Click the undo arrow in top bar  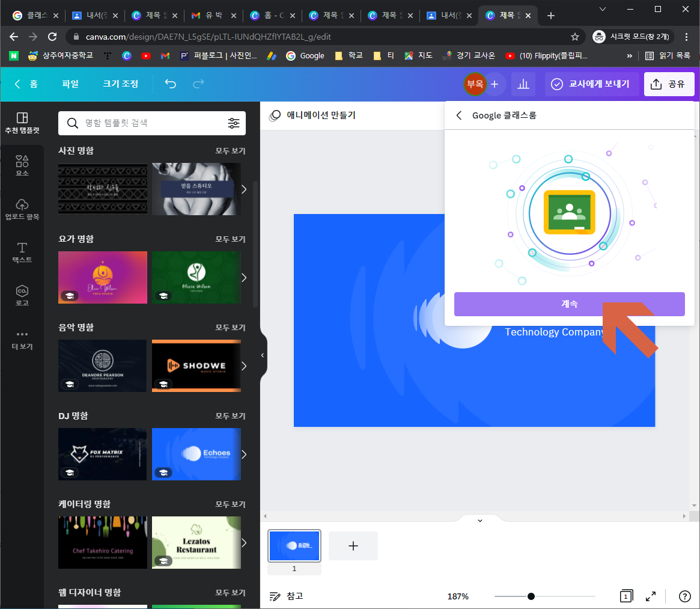tap(171, 84)
